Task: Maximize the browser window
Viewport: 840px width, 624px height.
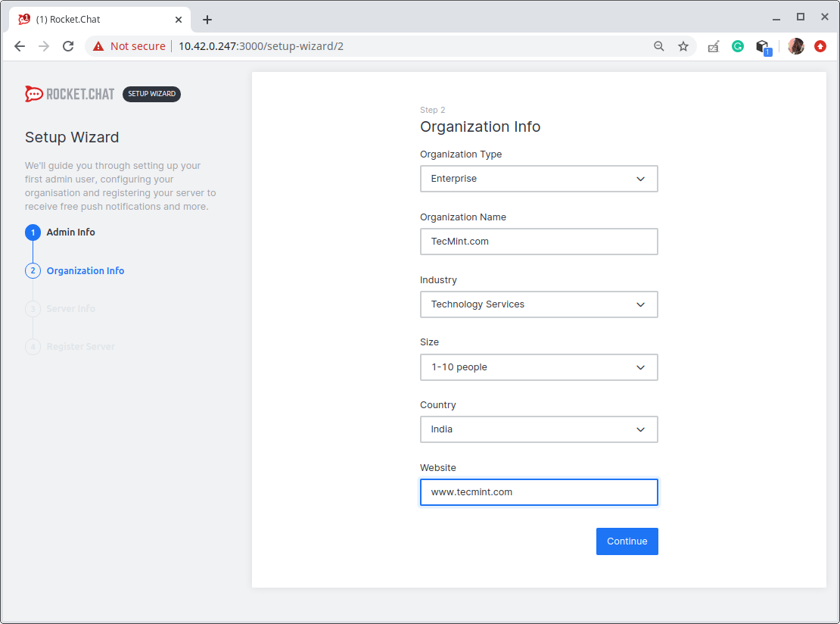Action: (x=801, y=17)
